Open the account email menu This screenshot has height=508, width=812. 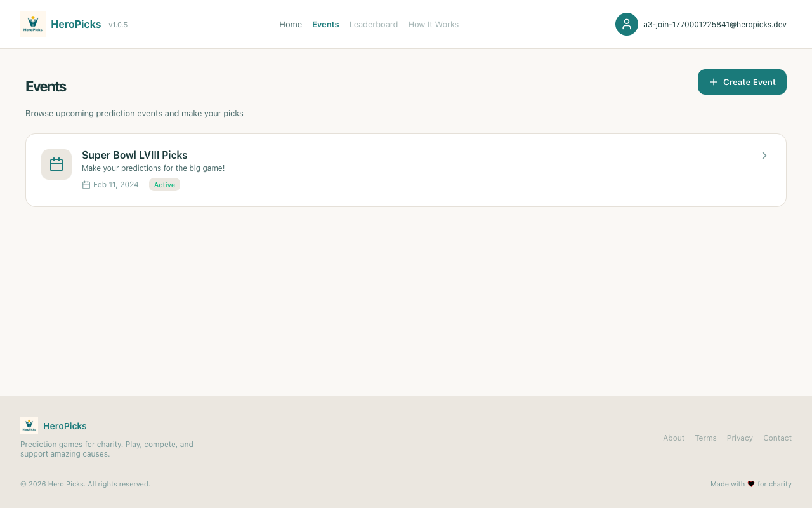pos(714,25)
